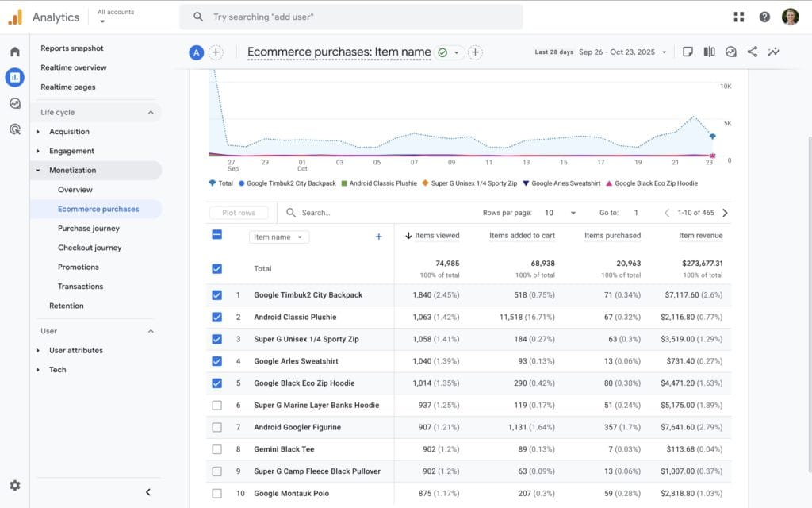
Task: Click the blue Reports icon in the rail
Action: tap(13, 77)
